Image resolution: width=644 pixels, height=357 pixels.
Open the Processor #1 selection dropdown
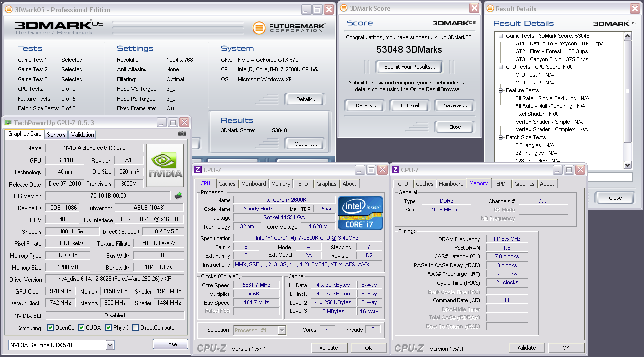pyautogui.click(x=282, y=330)
